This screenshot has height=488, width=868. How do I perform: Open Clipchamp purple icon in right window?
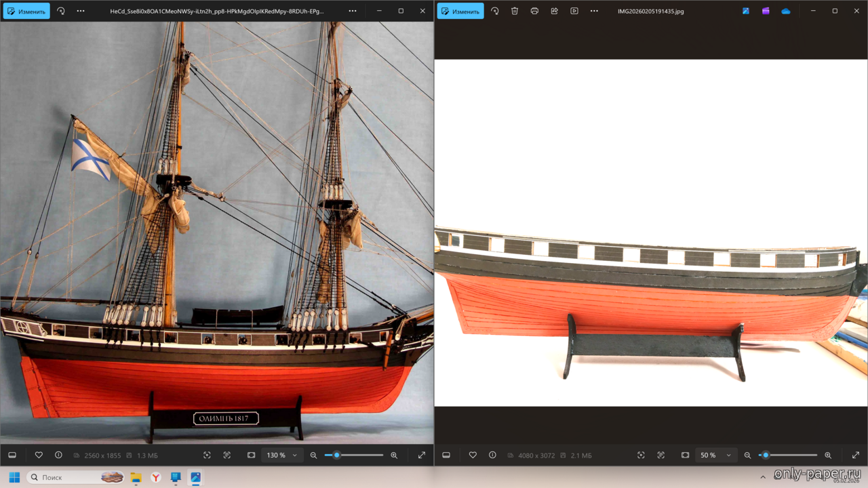pos(766,12)
